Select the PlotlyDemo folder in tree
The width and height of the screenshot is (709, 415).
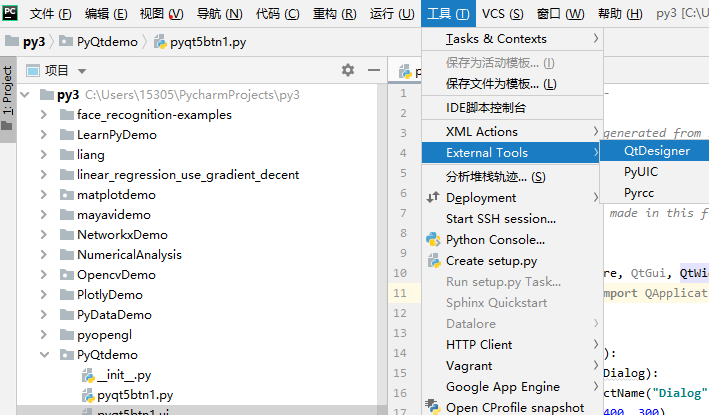pyautogui.click(x=109, y=295)
